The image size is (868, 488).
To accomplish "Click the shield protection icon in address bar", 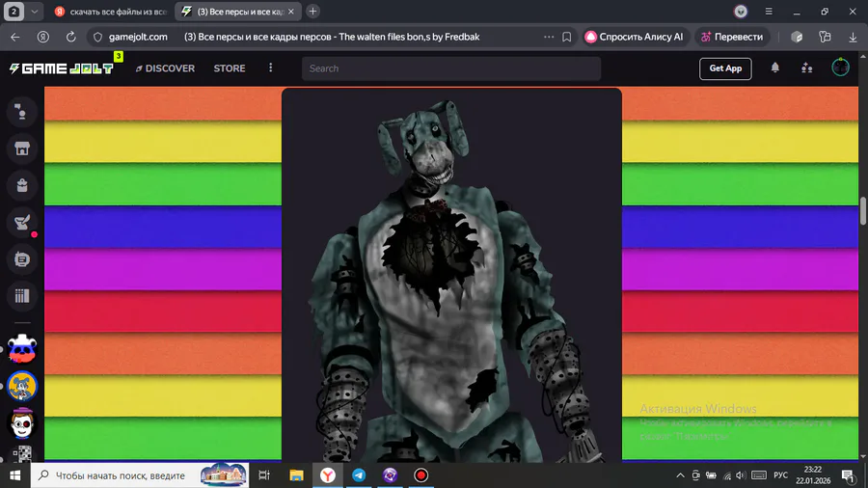I will coord(98,37).
